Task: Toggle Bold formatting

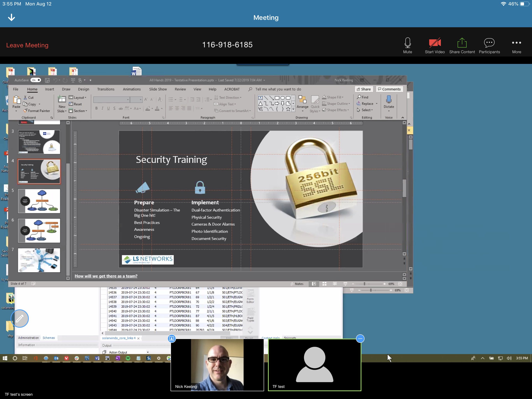Action: (x=96, y=108)
